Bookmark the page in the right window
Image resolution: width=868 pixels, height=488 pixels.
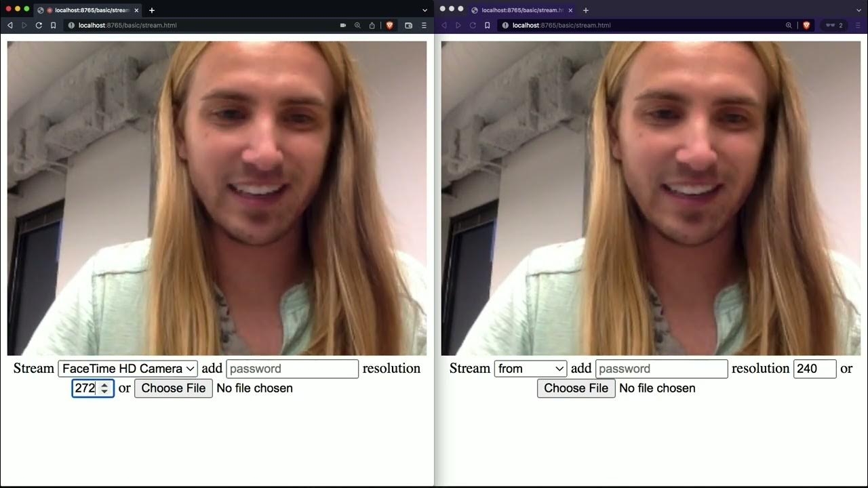click(487, 25)
